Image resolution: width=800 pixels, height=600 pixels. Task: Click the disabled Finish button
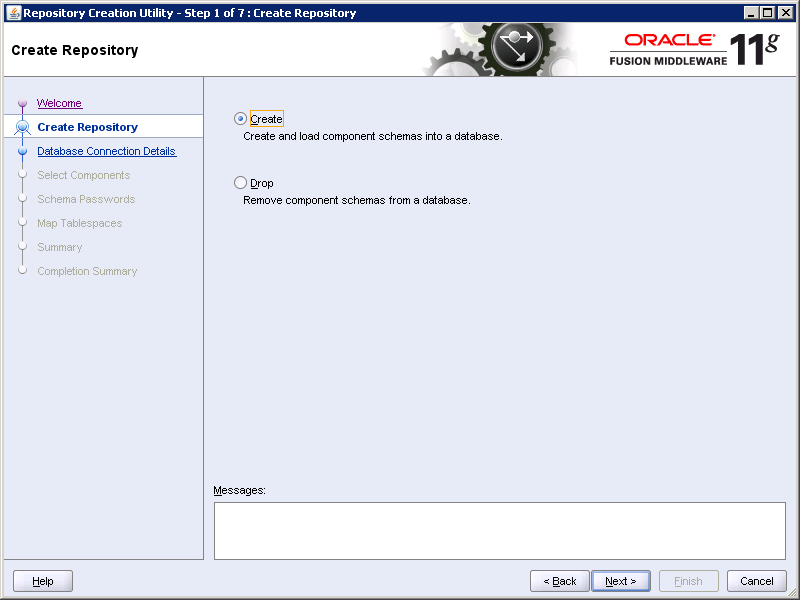click(689, 581)
